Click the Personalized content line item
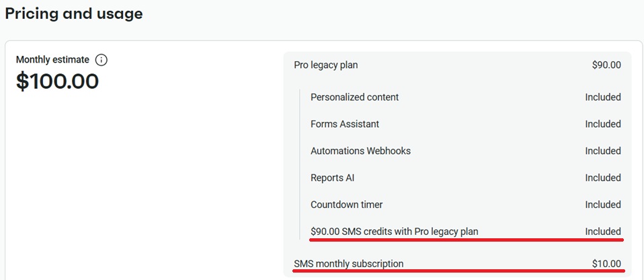 click(354, 97)
